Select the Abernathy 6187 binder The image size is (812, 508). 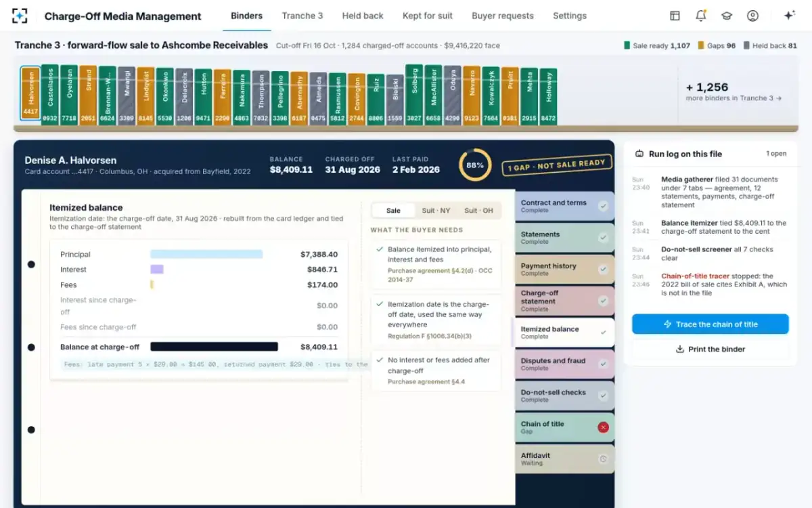click(x=299, y=98)
